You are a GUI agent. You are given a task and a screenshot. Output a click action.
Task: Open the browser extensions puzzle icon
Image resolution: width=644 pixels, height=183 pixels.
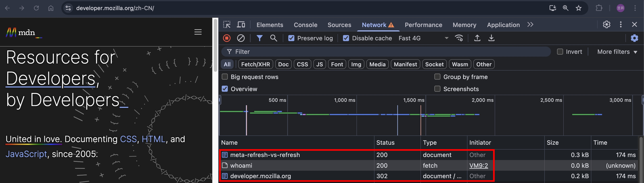[x=599, y=8]
